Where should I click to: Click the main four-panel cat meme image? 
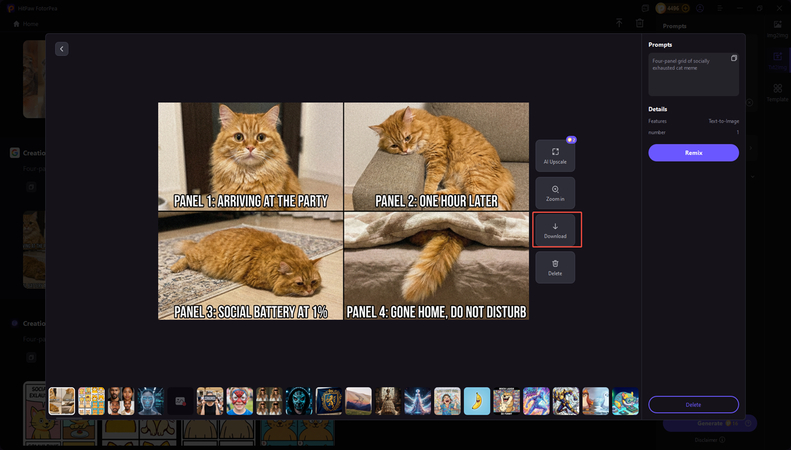pyautogui.click(x=344, y=211)
